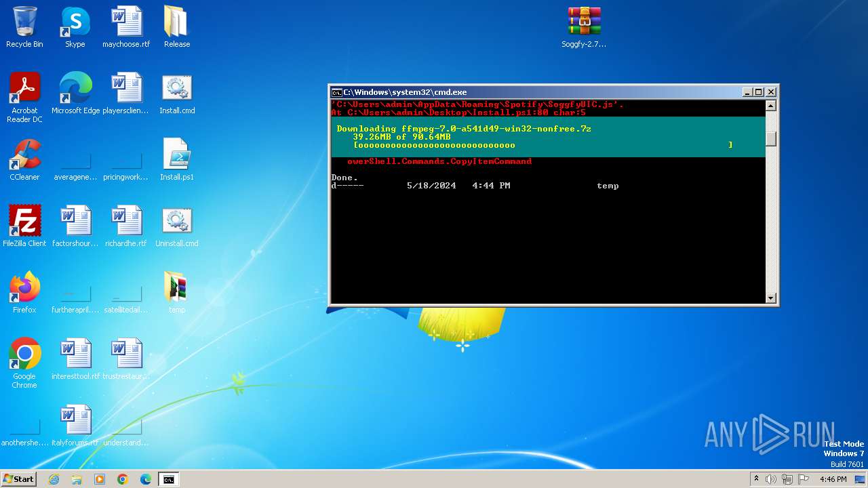Click the 'Install.ps1:80 char:5' error line
This screenshot has height=488, width=868.
[x=458, y=113]
